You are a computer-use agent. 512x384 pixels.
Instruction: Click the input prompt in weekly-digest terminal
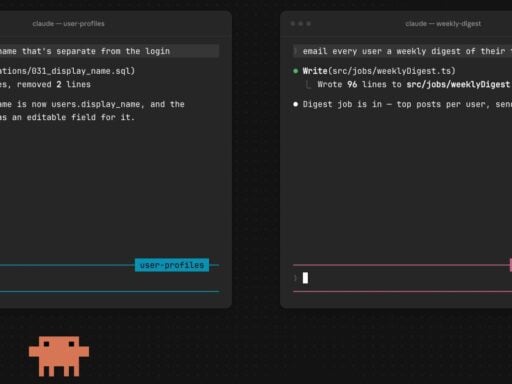(402, 278)
